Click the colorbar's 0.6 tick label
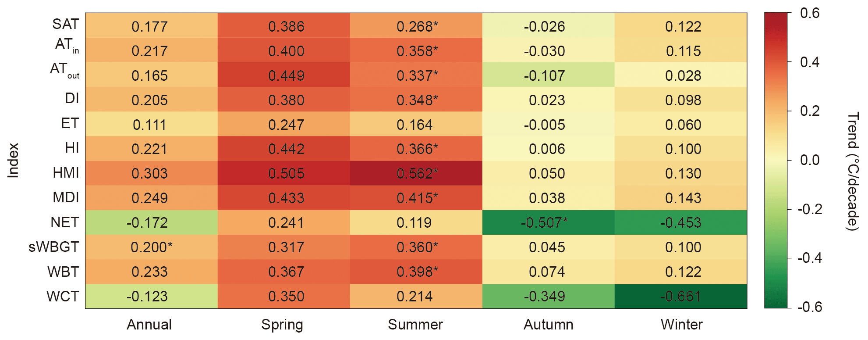 coord(809,13)
